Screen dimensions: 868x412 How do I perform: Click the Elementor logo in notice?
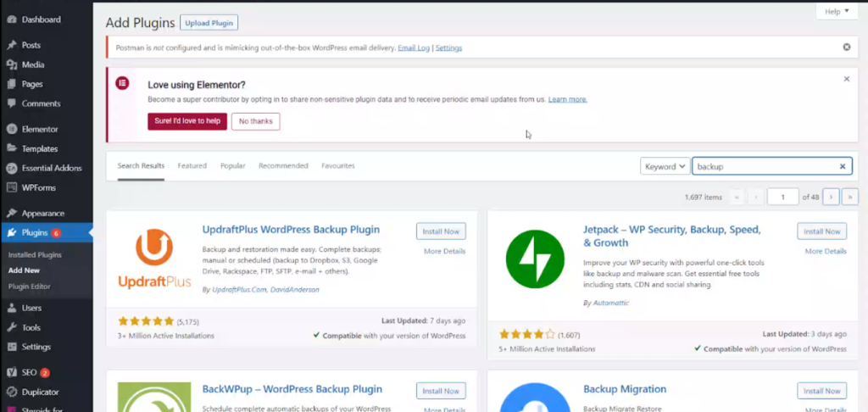pyautogui.click(x=122, y=84)
